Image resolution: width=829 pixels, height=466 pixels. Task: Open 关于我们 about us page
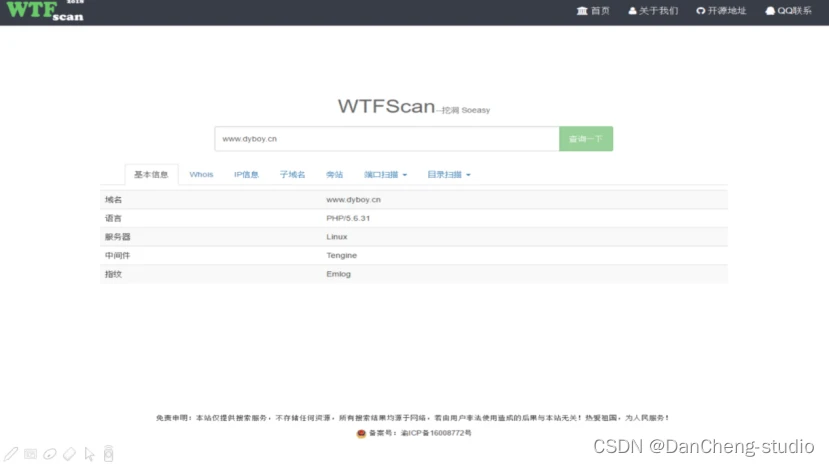(653, 11)
